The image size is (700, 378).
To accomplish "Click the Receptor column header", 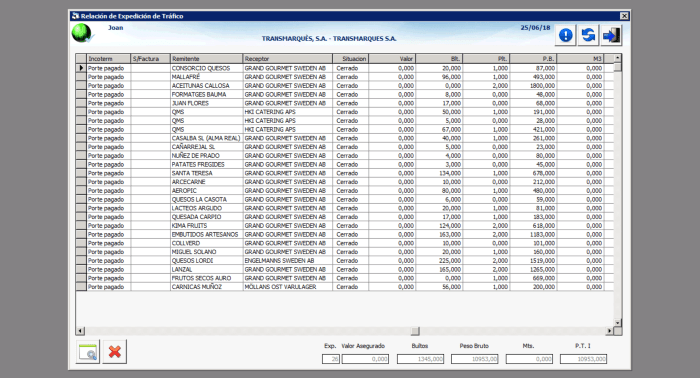I will [288, 59].
